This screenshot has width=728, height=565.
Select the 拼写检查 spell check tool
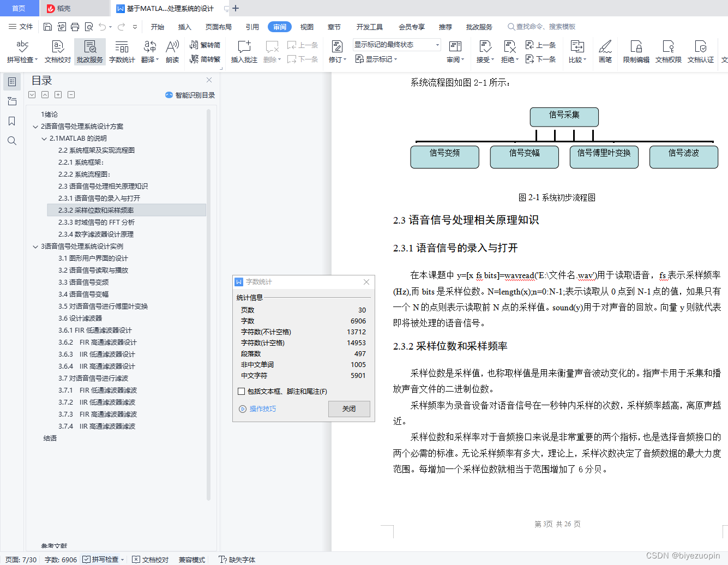pyautogui.click(x=21, y=52)
